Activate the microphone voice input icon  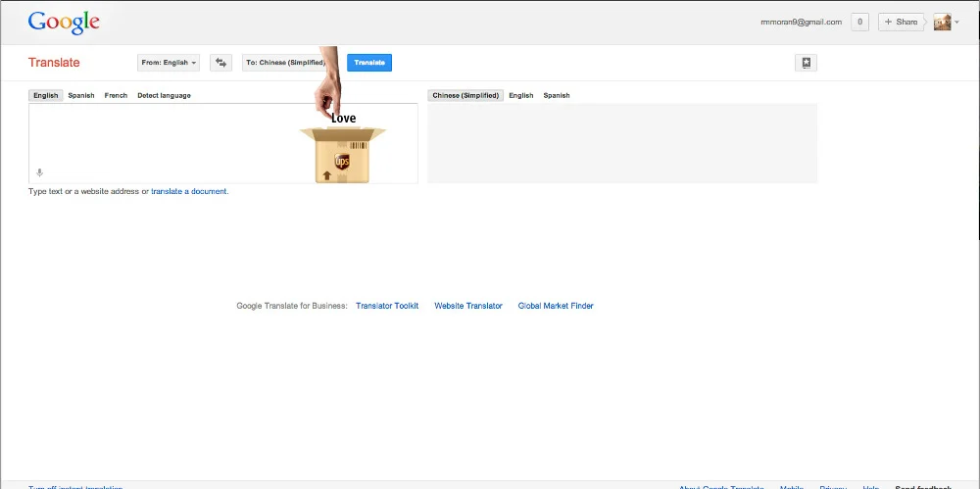point(39,172)
